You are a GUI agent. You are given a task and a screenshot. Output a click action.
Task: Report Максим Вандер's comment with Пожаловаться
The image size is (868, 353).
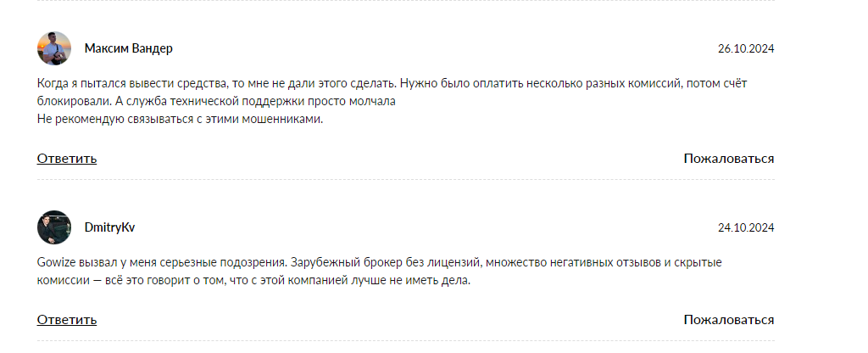(x=729, y=159)
